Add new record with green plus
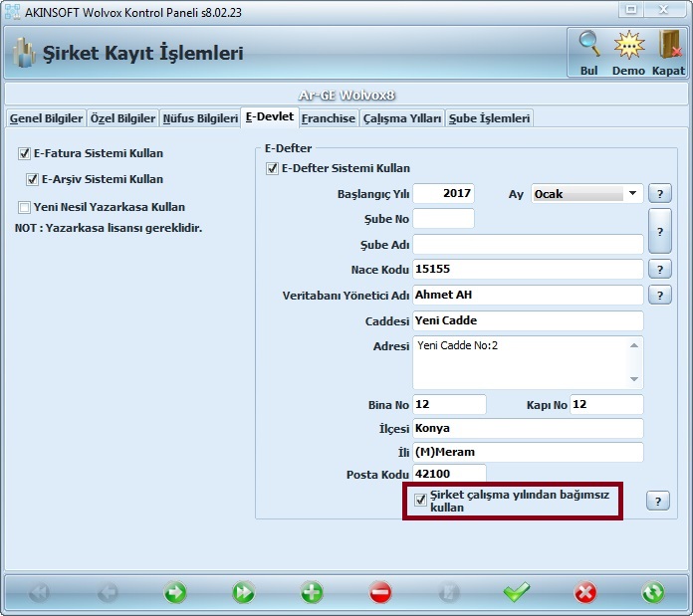 pos(312,592)
